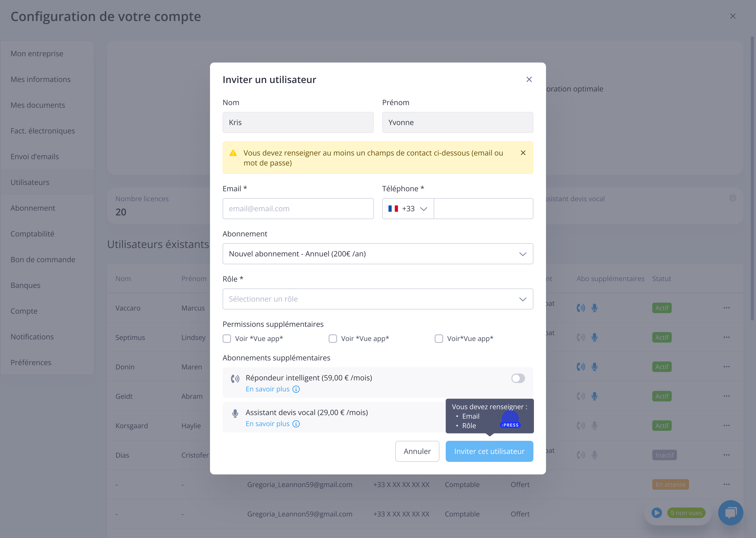This screenshot has width=756, height=538.
Task: Click microphone icon in Septimus row
Action: click(595, 337)
